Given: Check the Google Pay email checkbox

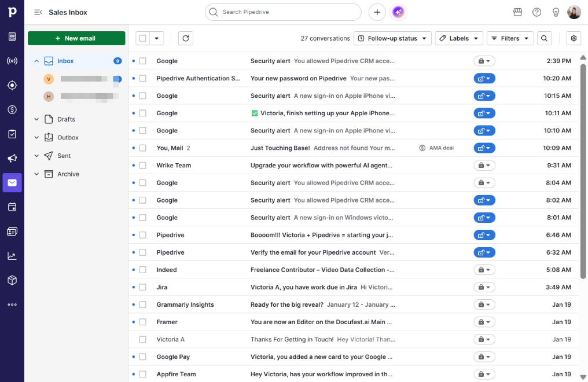Looking at the screenshot, I should pyautogui.click(x=142, y=357).
